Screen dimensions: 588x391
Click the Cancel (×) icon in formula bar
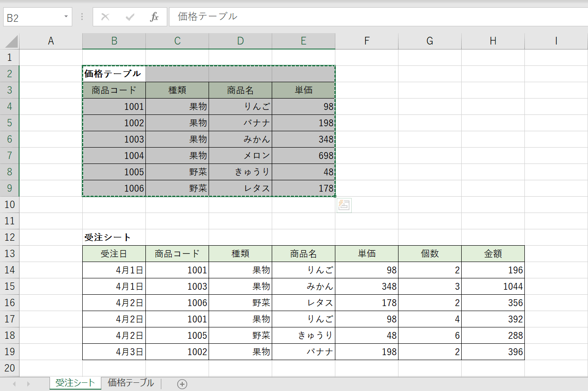(x=105, y=17)
